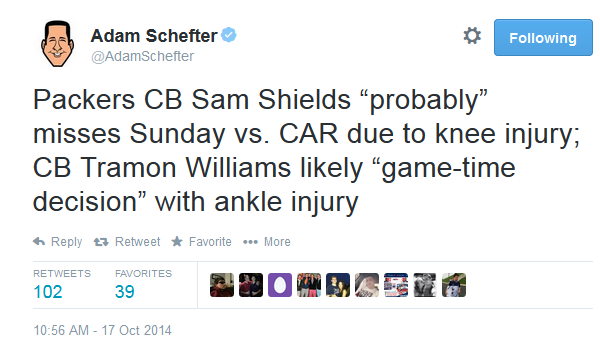Screen dimensions: 600x364
Task: View the 102 retweets count
Action: point(48,292)
